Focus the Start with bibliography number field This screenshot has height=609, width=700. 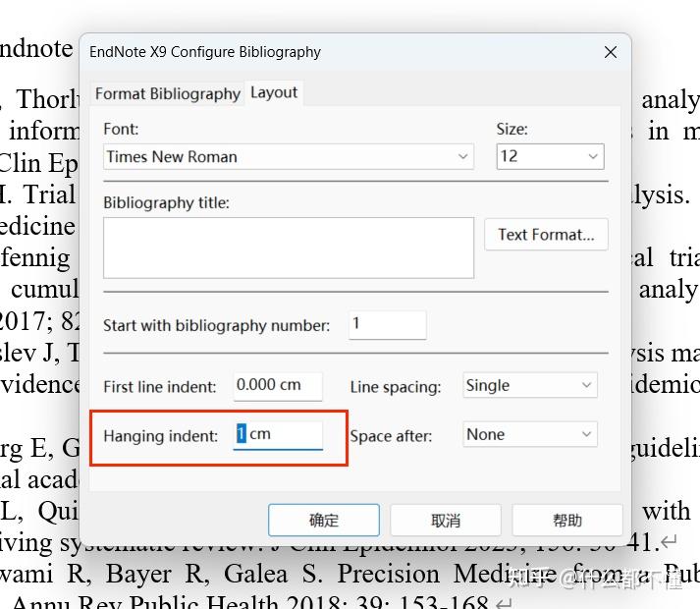coord(387,324)
